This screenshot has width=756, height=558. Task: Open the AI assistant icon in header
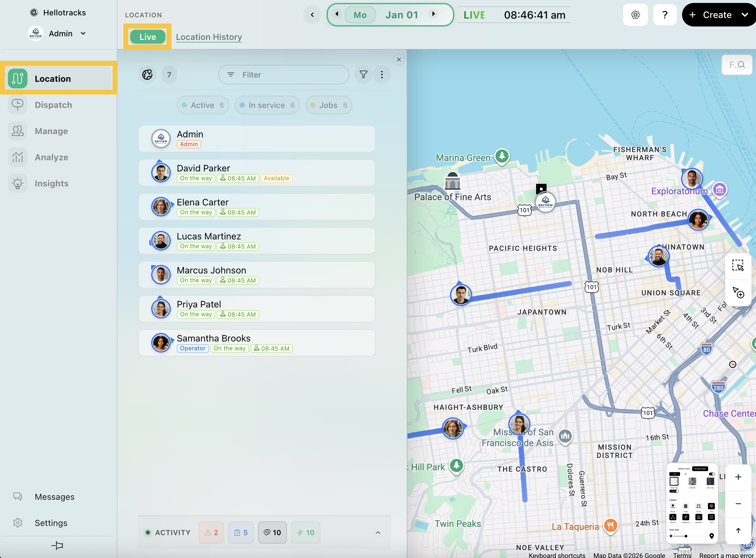pos(635,15)
